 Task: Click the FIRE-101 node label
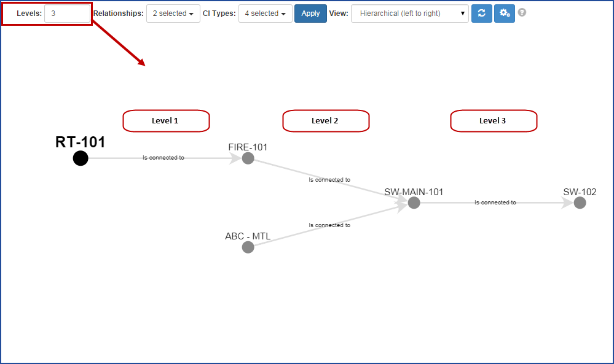pos(246,147)
